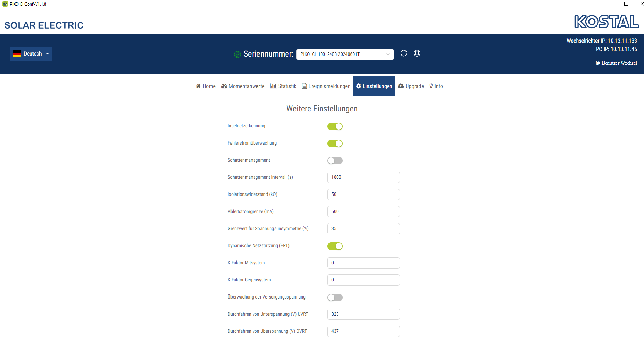Open the Deutsch language dropdown
The height and width of the screenshot is (338, 644).
pyautogui.click(x=31, y=54)
